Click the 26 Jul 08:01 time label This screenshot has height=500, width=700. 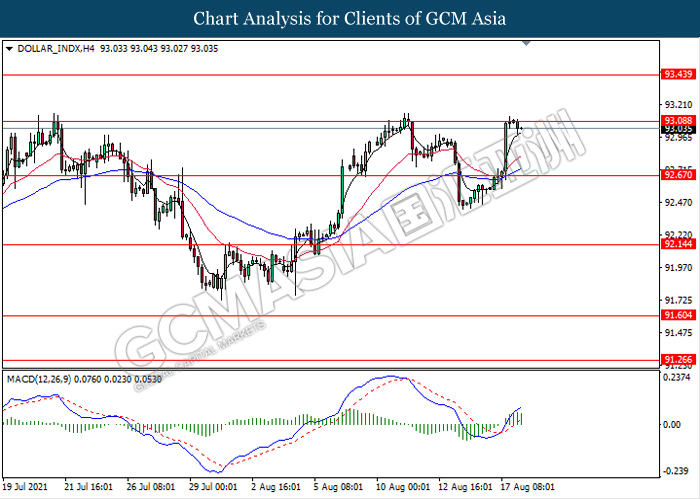tap(150, 486)
